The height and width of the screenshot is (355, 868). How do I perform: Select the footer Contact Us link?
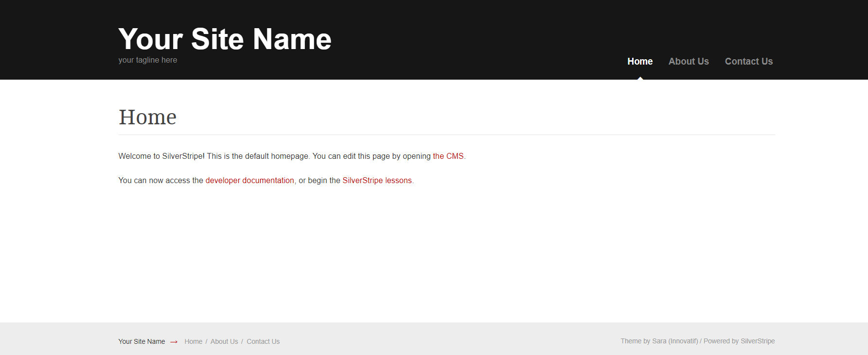pos(263,341)
